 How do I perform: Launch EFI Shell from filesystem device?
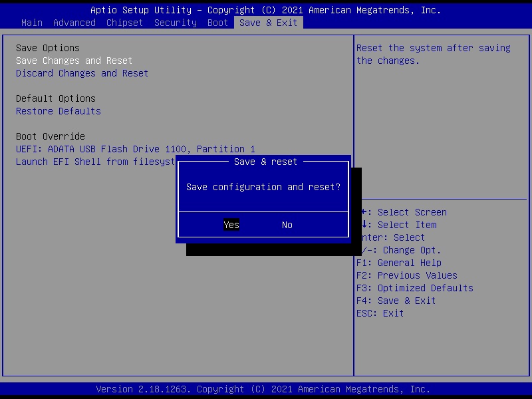pos(93,162)
